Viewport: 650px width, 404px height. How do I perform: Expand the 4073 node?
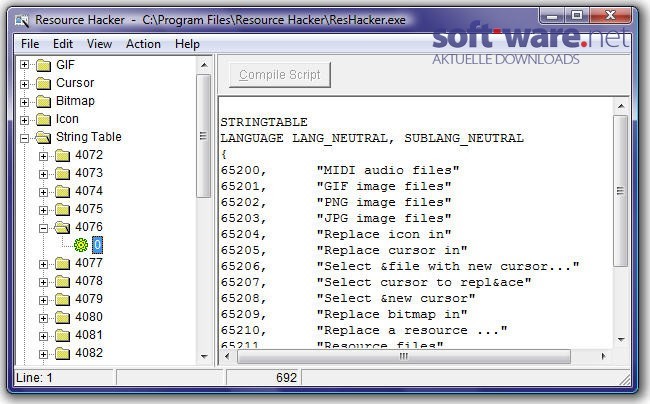click(x=44, y=174)
